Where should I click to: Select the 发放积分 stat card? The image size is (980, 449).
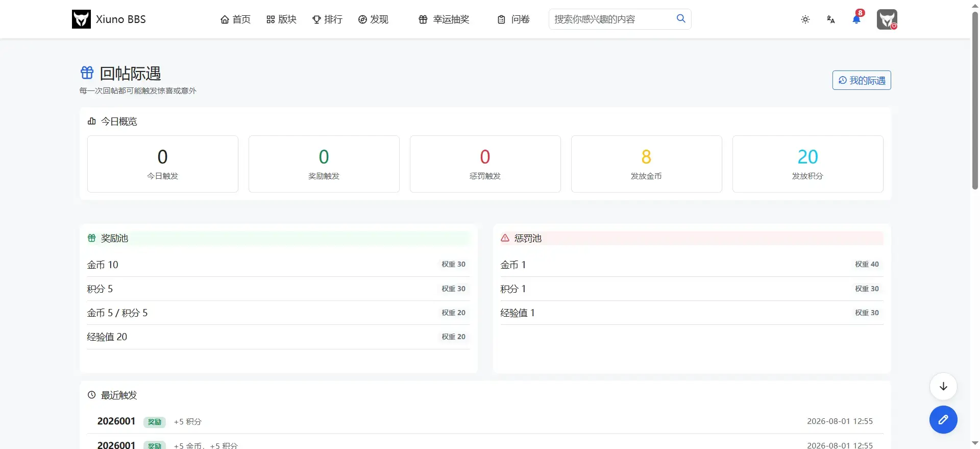click(808, 164)
